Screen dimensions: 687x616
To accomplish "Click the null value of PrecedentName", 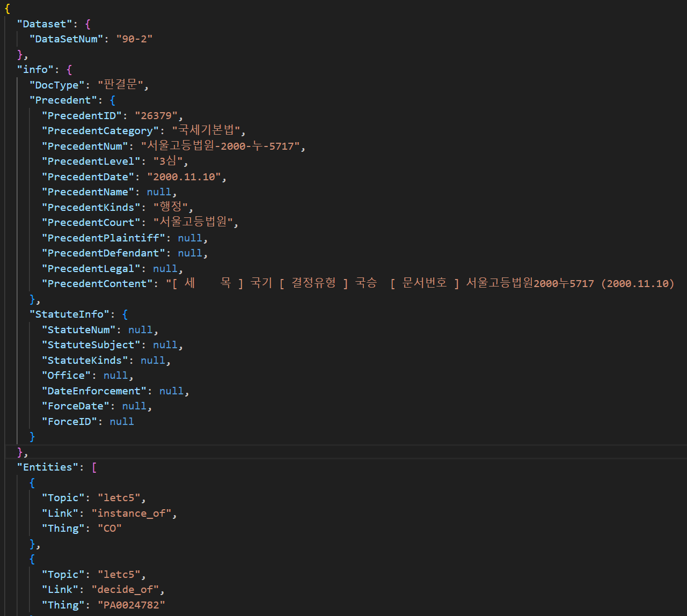I will [159, 192].
